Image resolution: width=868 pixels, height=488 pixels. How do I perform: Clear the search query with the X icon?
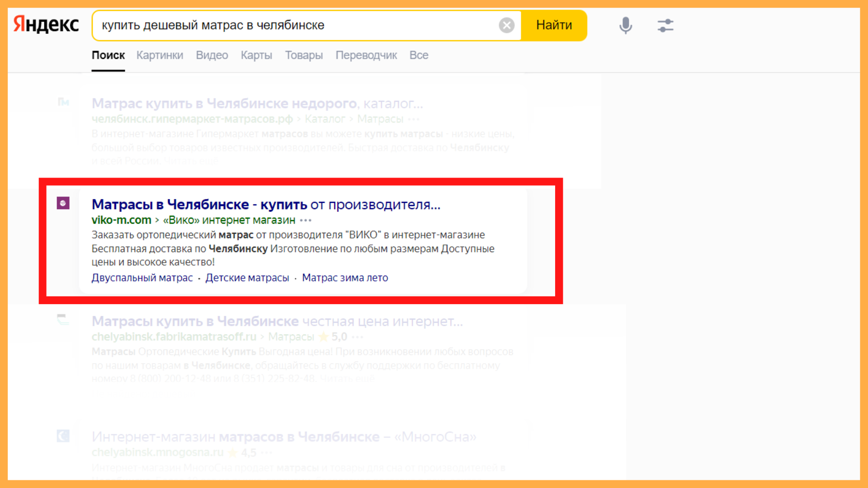506,25
